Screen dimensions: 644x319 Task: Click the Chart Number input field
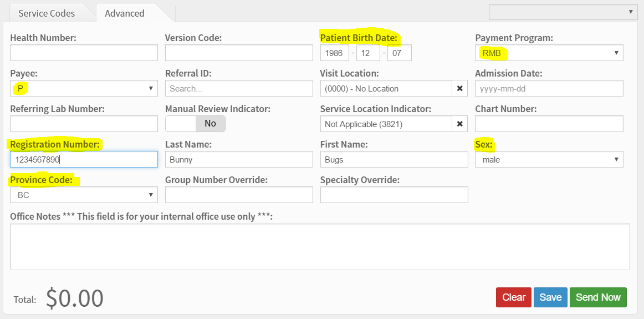(549, 124)
